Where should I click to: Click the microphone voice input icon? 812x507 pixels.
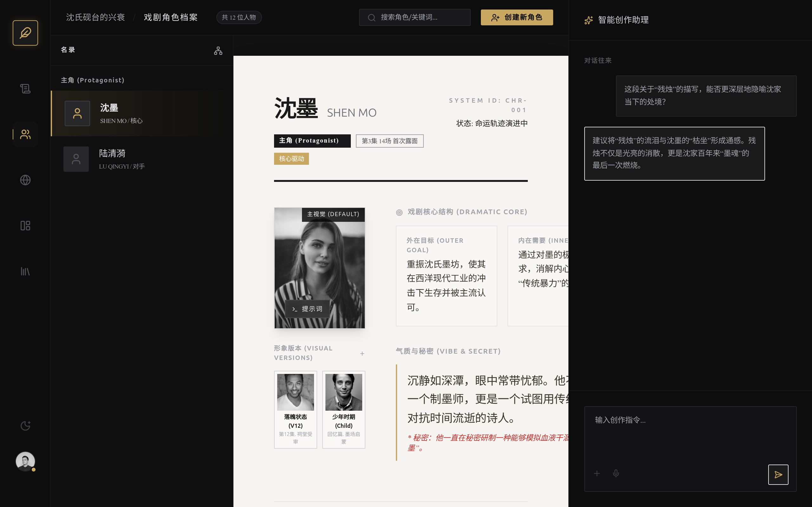click(616, 473)
